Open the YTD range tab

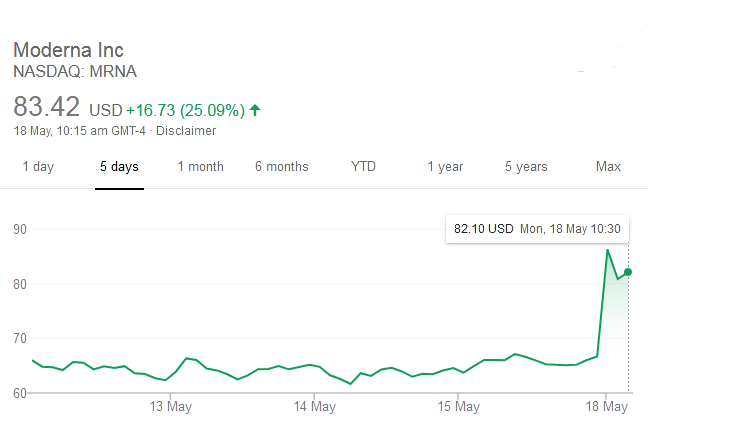(x=363, y=167)
